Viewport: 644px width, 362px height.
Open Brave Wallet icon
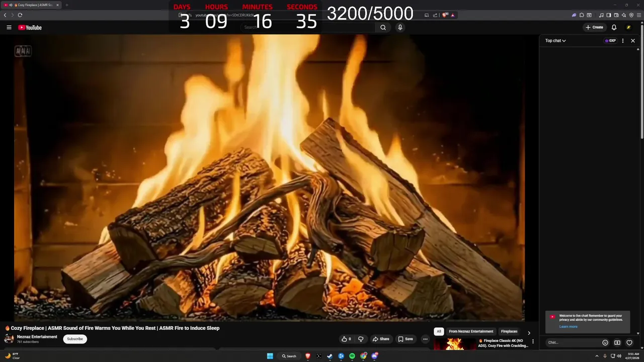(616, 15)
